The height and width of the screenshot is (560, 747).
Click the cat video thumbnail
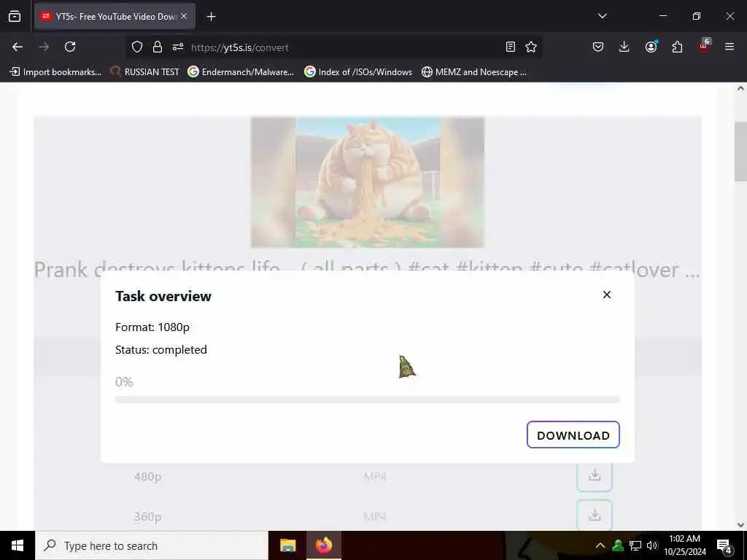click(x=368, y=182)
